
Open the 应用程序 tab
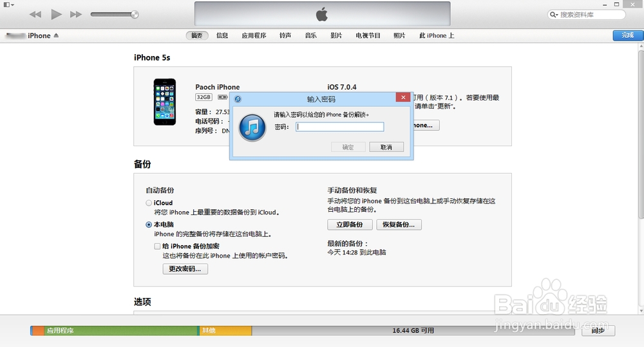pyautogui.click(x=254, y=35)
